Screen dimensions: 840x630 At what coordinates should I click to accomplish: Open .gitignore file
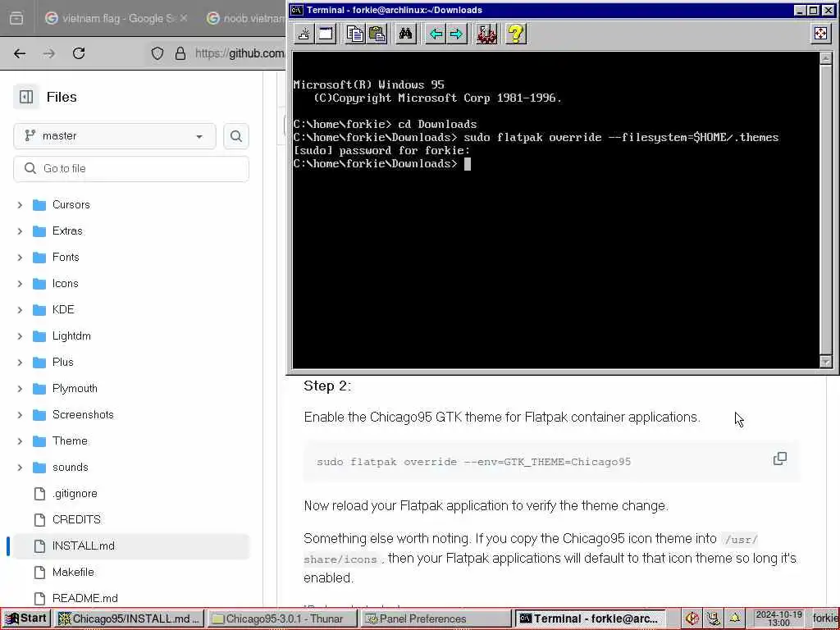75,493
